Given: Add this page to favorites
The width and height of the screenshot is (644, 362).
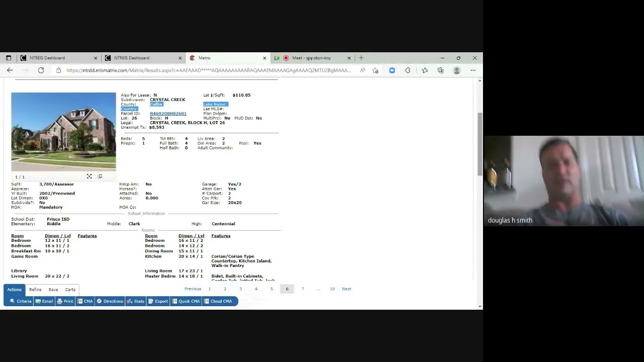Looking at the screenshot, I should click(375, 70).
